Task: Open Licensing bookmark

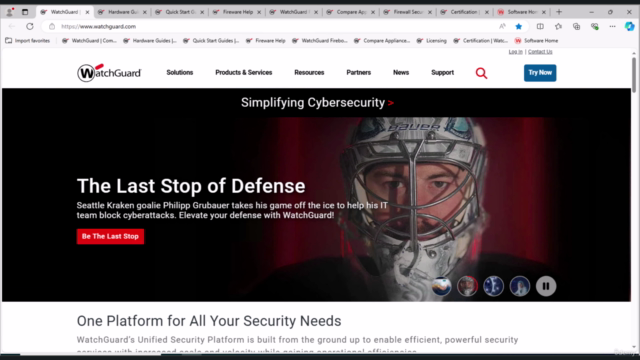Action: coord(431,41)
